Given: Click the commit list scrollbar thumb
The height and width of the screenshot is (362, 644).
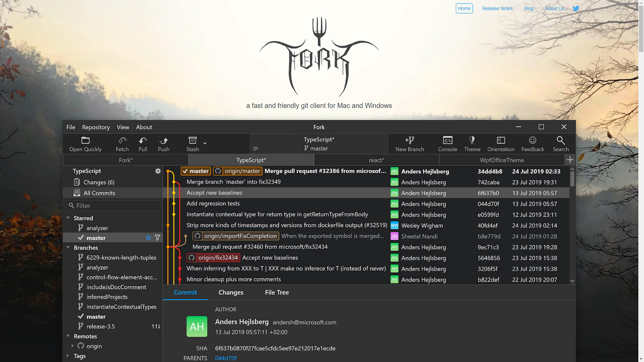Looking at the screenshot, I should click(572, 179).
